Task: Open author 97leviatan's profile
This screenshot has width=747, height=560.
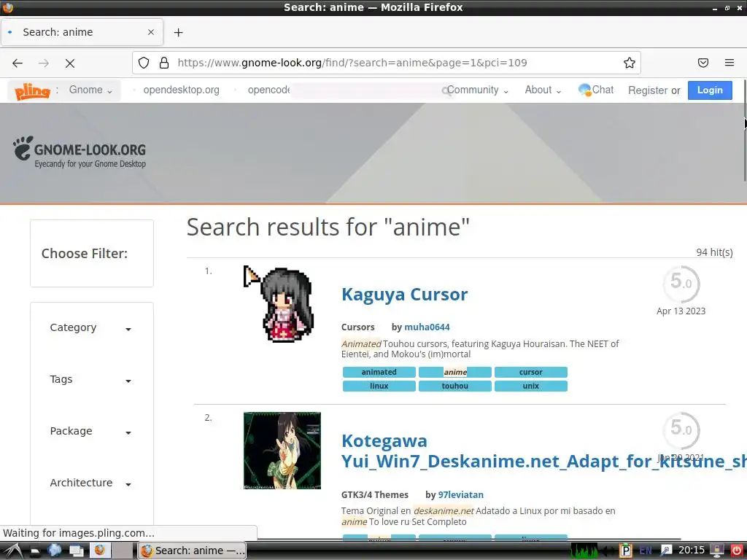Action: coord(461,495)
